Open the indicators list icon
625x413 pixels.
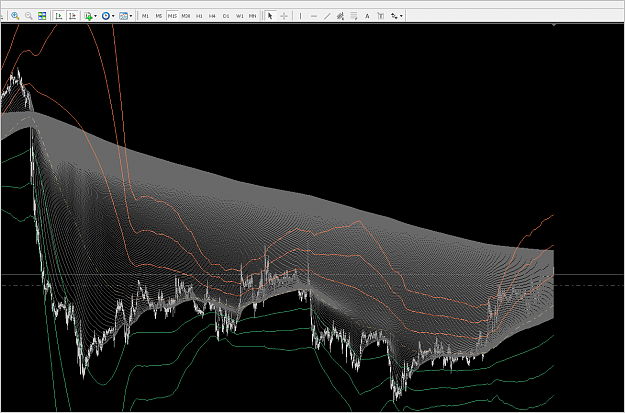pos(88,16)
